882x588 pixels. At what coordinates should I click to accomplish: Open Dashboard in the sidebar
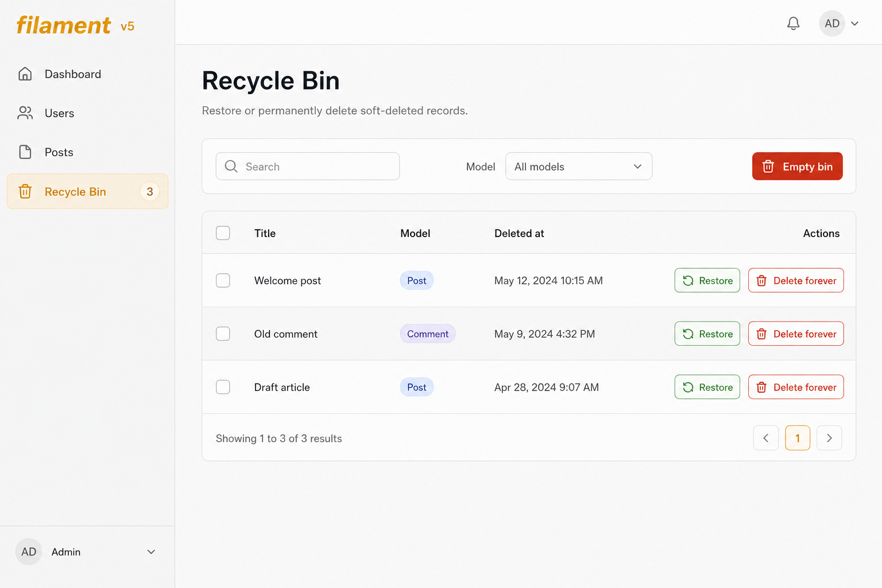click(87, 74)
